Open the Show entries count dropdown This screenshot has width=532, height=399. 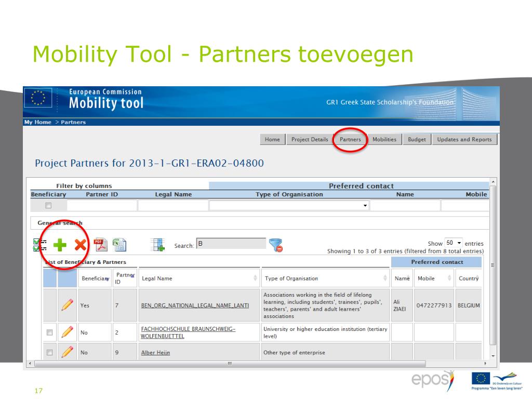(x=454, y=243)
